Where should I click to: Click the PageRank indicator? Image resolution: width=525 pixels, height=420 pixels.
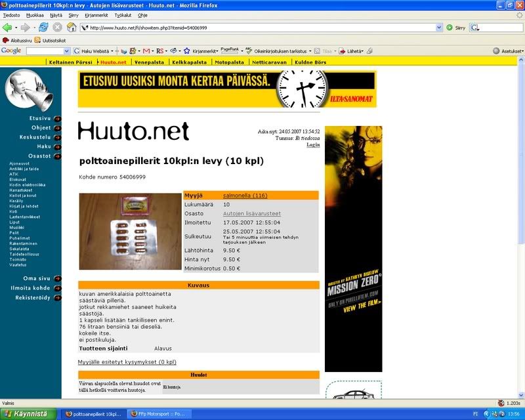point(230,51)
